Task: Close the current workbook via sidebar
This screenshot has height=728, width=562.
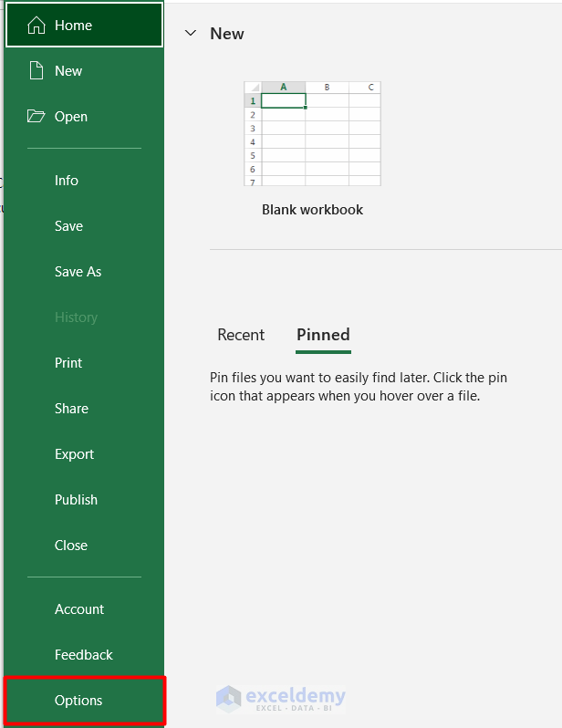Action: pos(71,546)
